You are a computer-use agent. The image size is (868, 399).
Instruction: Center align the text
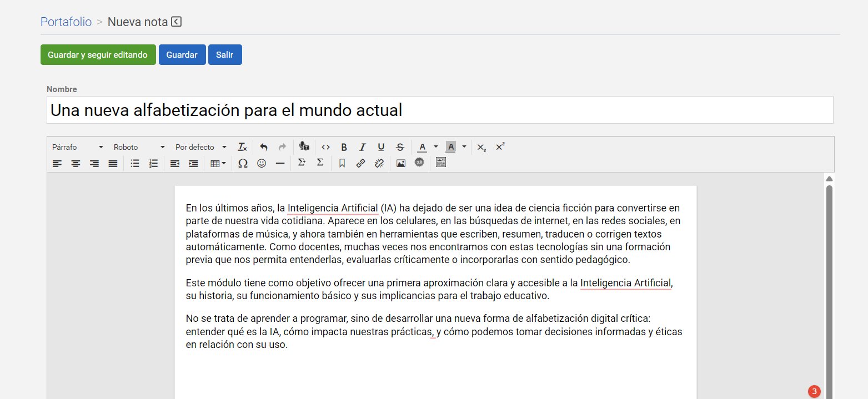(x=76, y=163)
